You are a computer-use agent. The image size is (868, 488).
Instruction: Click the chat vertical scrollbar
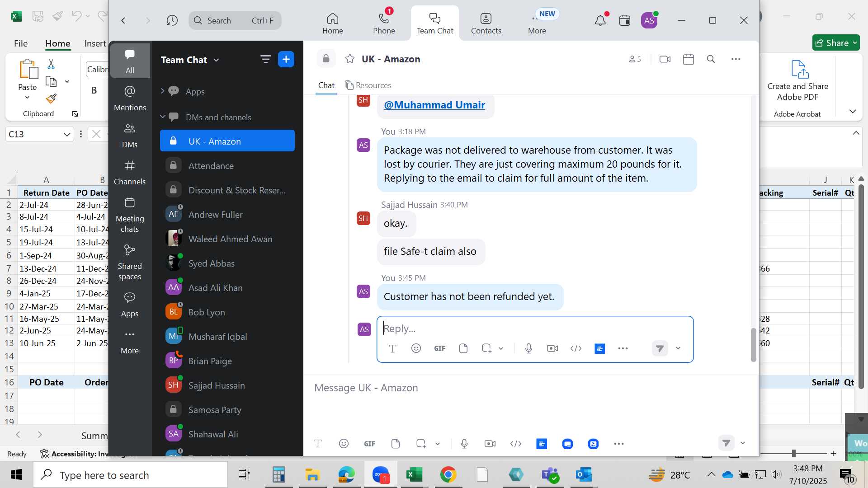click(753, 345)
